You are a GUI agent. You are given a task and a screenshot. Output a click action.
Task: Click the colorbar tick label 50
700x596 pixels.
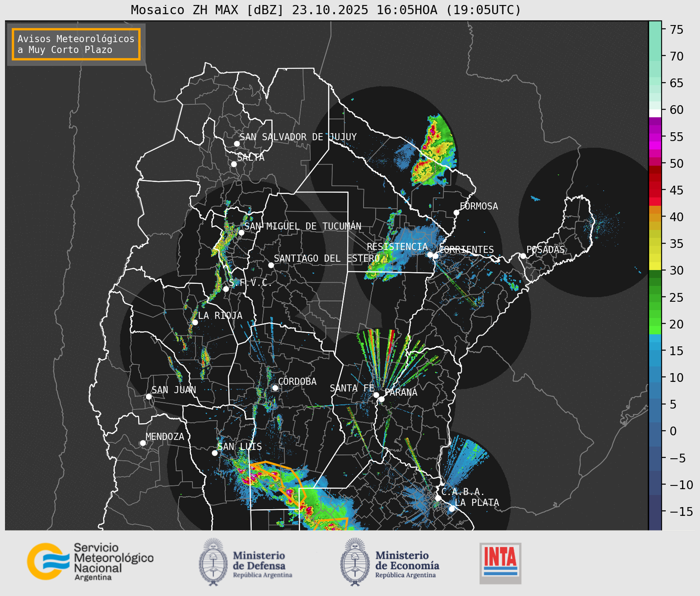tap(677, 164)
